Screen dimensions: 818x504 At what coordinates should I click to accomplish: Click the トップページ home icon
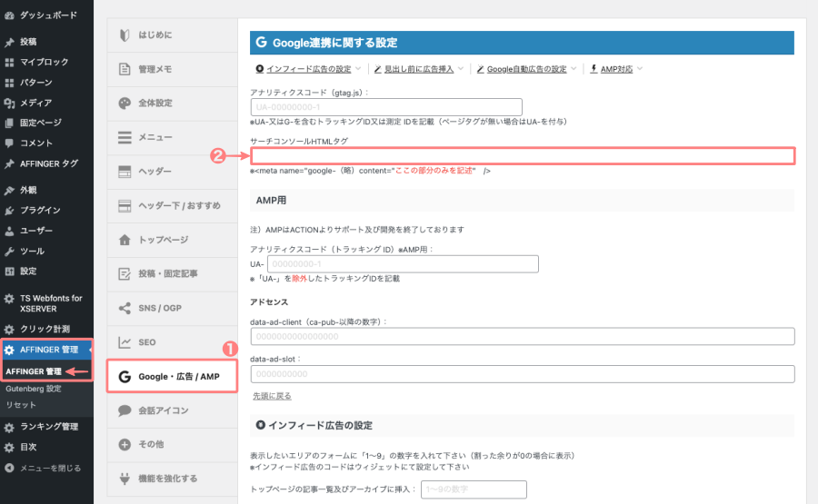coord(125,240)
